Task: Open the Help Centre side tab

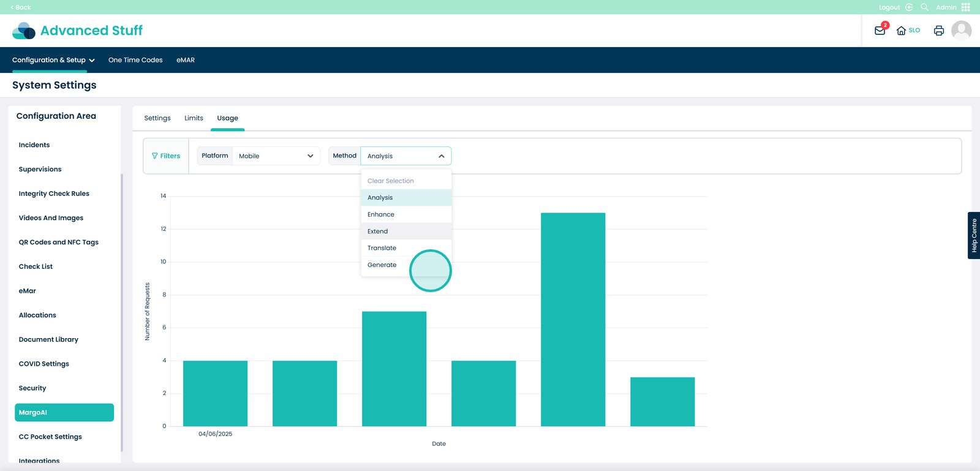Action: pyautogui.click(x=973, y=235)
